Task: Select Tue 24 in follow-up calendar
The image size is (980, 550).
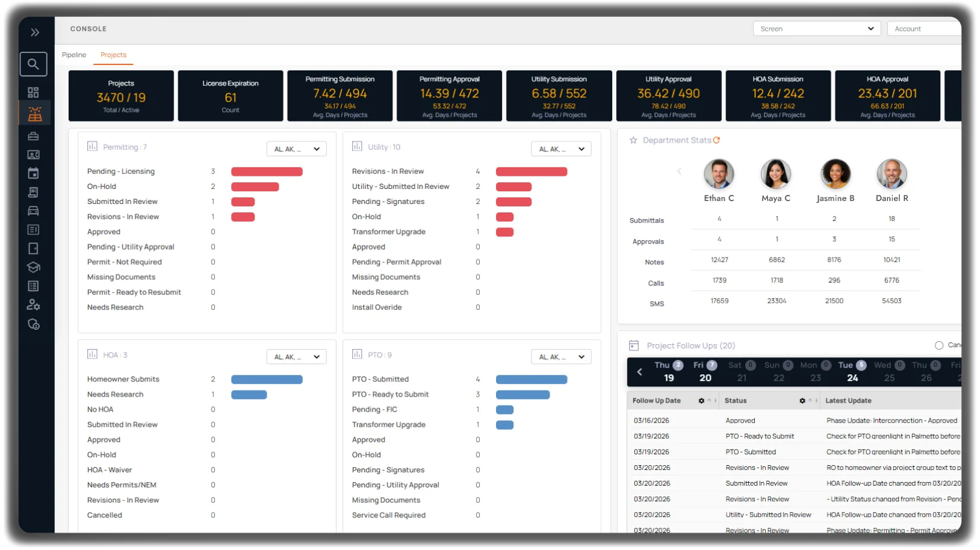Action: [x=852, y=372]
